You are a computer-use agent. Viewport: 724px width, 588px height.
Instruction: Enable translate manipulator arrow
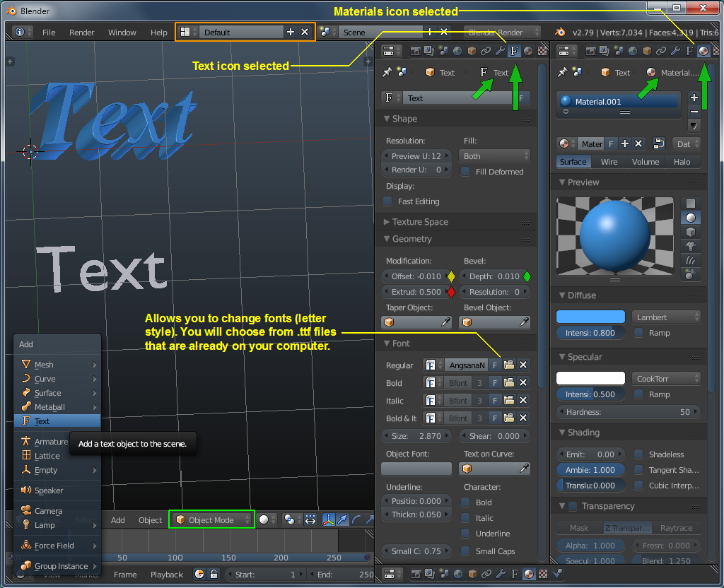[x=342, y=520]
